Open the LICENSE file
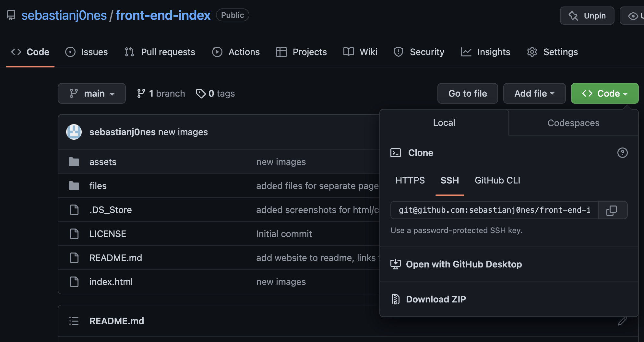The width and height of the screenshot is (644, 342). (108, 234)
